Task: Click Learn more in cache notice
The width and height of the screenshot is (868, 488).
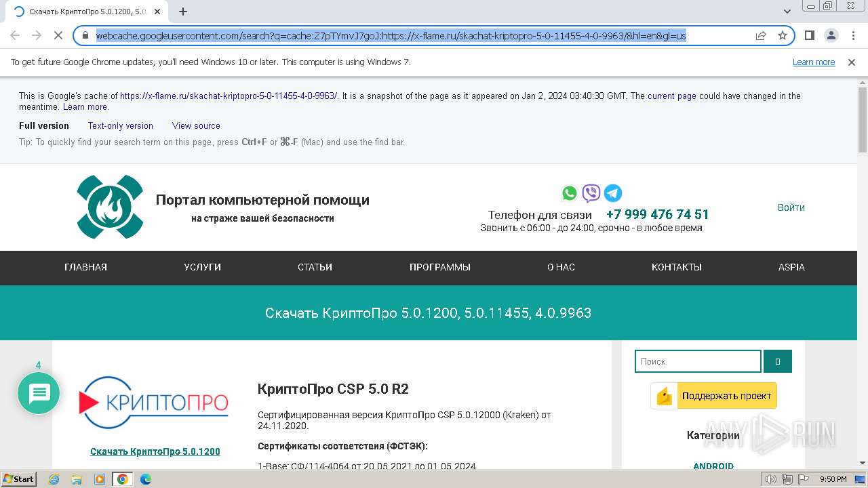Action: coord(85,107)
